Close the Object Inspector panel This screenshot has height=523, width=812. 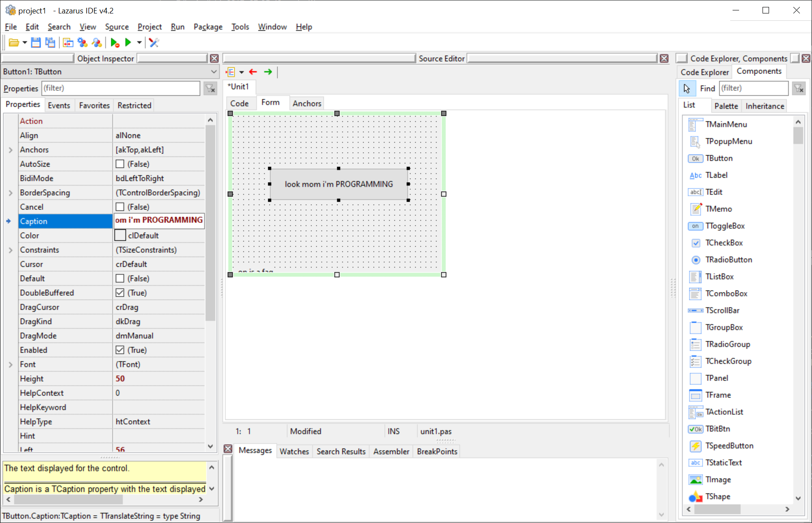(x=214, y=59)
